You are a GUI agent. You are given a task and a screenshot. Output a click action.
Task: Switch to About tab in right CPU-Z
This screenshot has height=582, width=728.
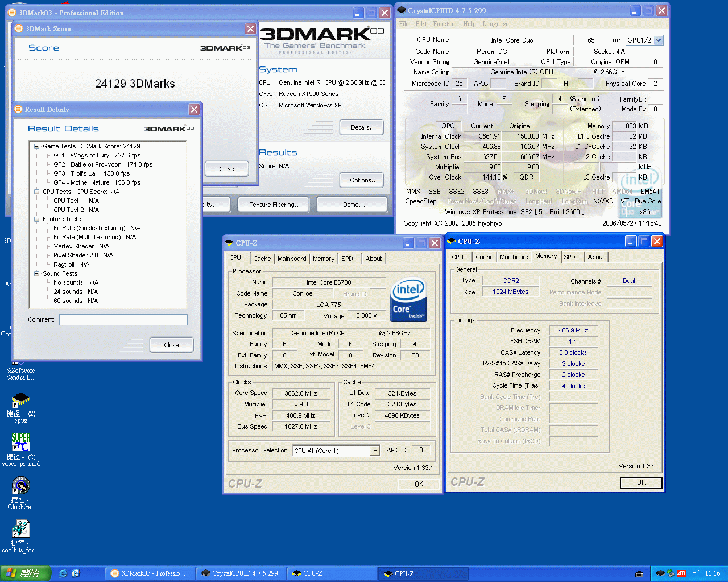pos(596,257)
